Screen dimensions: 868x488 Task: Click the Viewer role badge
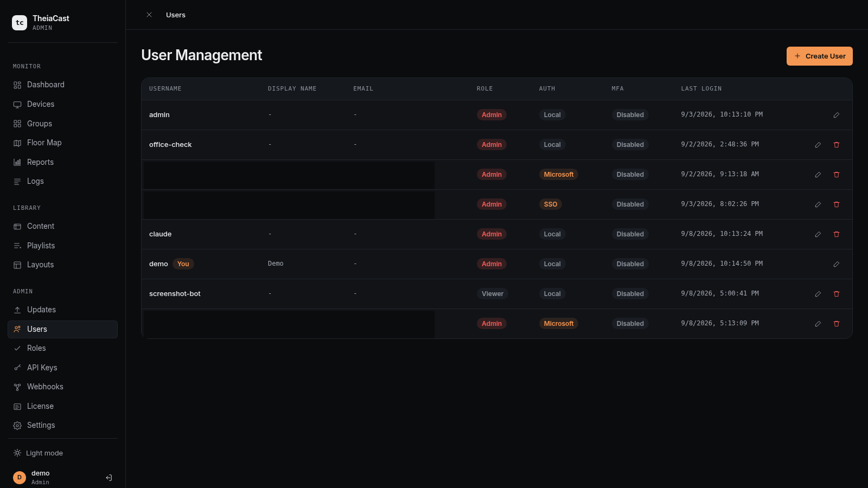(493, 294)
